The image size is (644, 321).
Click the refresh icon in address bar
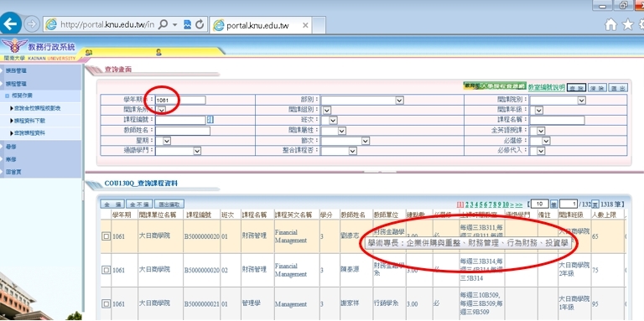[200, 24]
